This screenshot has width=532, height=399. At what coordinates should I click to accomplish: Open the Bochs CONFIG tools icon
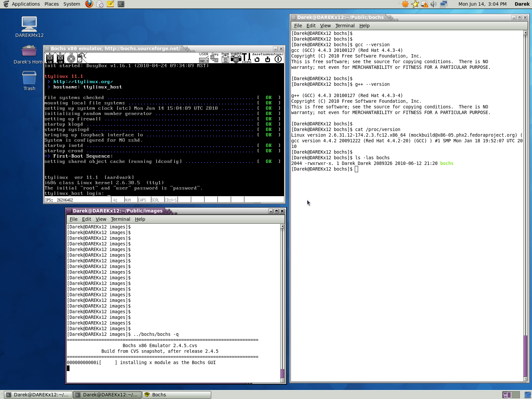click(246, 58)
